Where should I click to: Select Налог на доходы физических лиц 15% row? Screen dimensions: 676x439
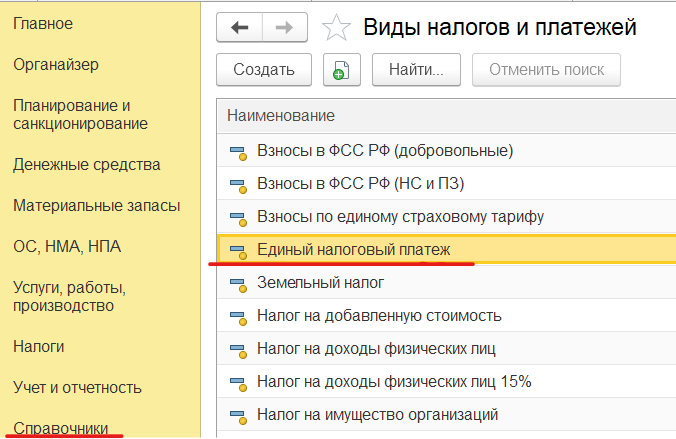(x=446, y=382)
